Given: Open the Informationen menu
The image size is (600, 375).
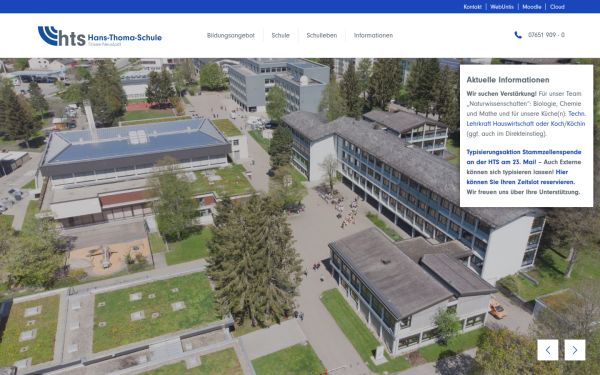Looking at the screenshot, I should (x=373, y=35).
